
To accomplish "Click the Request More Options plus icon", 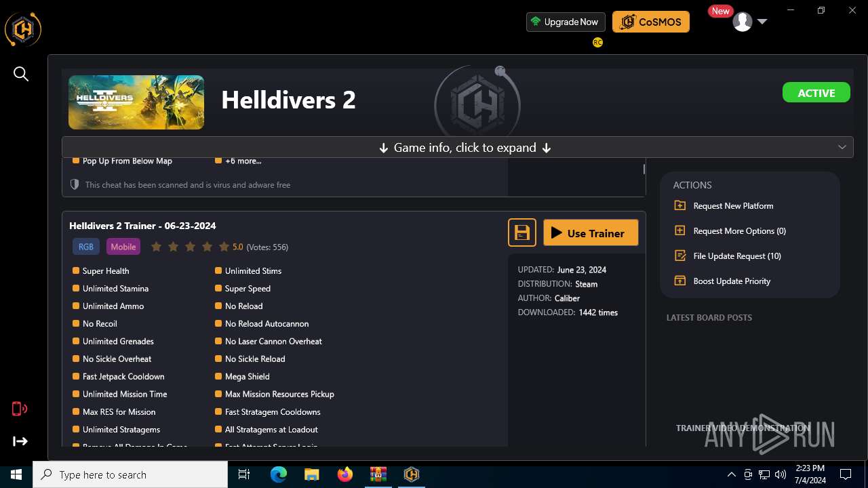I will point(680,230).
